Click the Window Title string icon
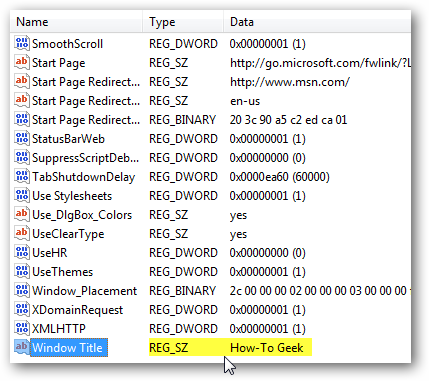Screen dimensions: 429x381 tap(22, 348)
